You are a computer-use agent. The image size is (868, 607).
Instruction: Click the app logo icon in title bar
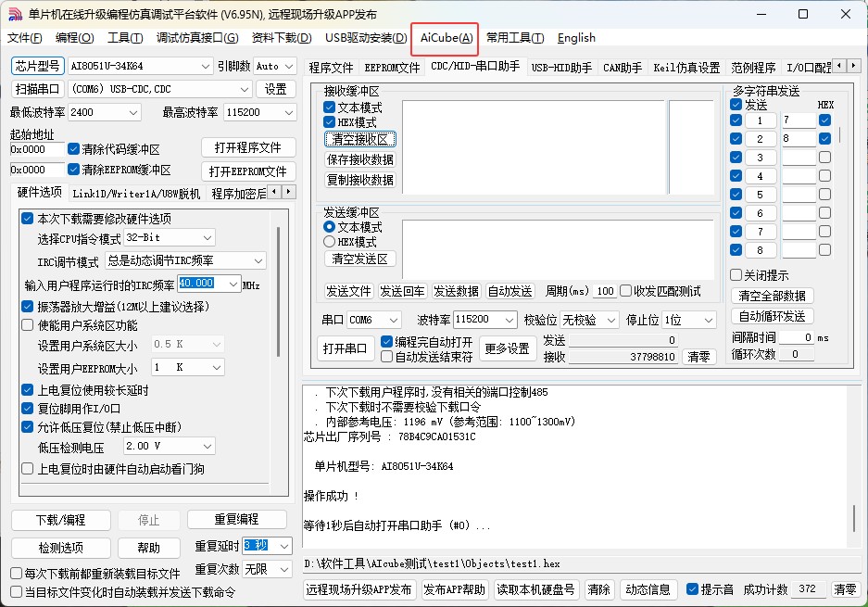(x=15, y=14)
